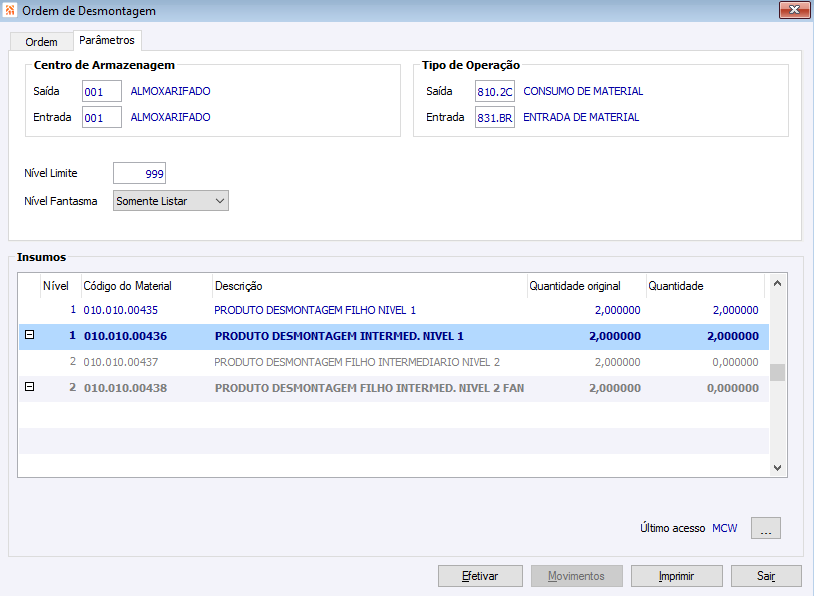Screen dimensions: 814x596
Task: Collapse row 010.010.00438 tree node
Action: point(30,387)
